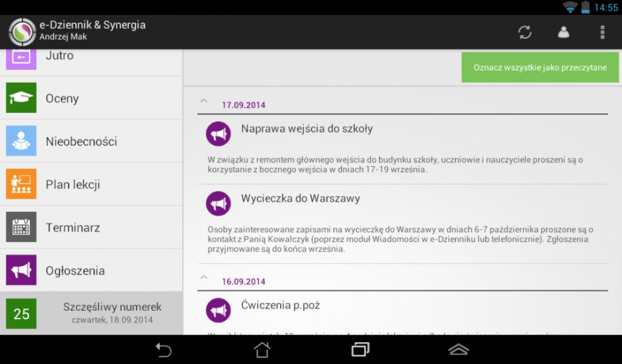Show the Plan lekcji section
The width and height of the screenshot is (622, 364).
[x=91, y=184]
